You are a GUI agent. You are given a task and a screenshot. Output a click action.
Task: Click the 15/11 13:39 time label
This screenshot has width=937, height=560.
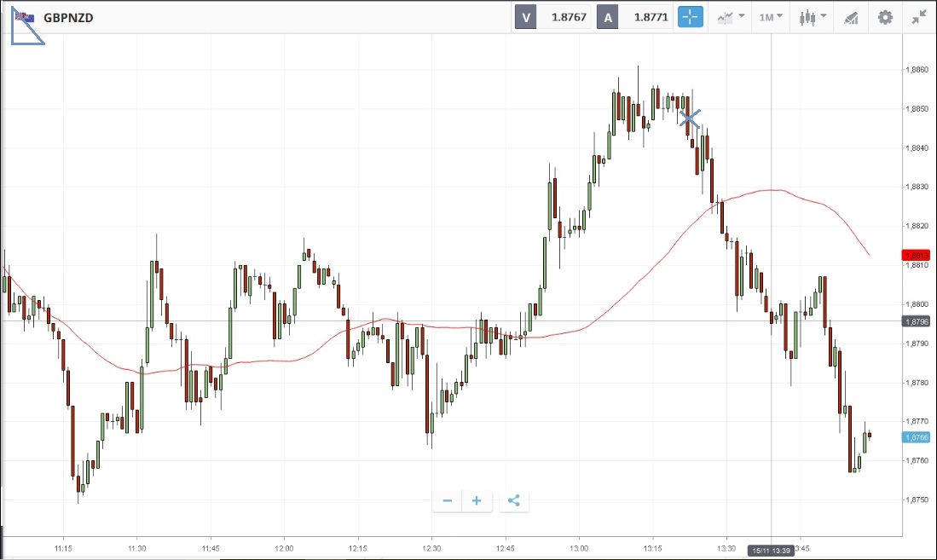point(771,551)
